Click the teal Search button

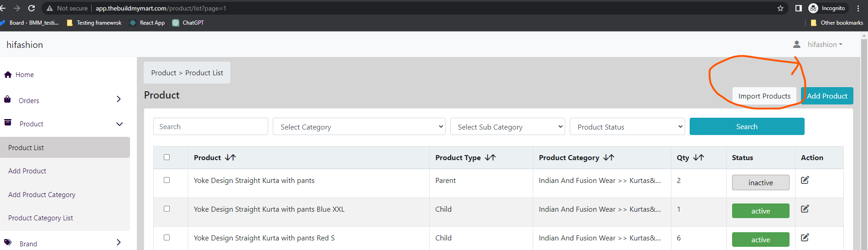[x=747, y=126]
